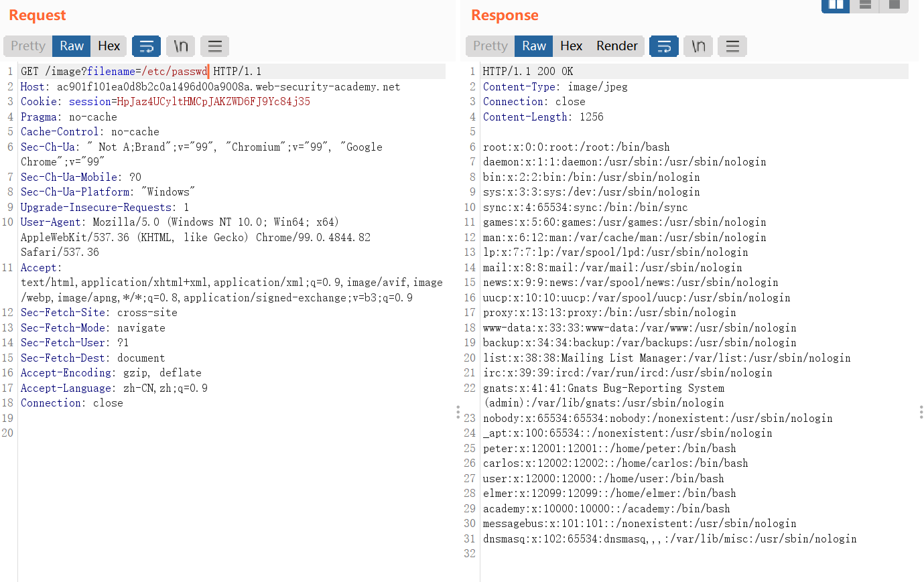Switch Request view to Hex tab
This screenshot has width=924, height=582.
tap(109, 46)
